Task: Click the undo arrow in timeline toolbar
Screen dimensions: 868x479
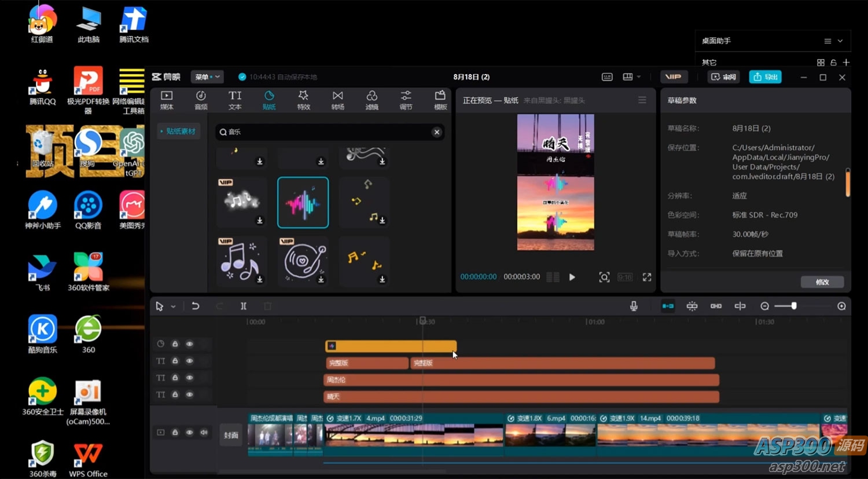Action: click(x=196, y=306)
